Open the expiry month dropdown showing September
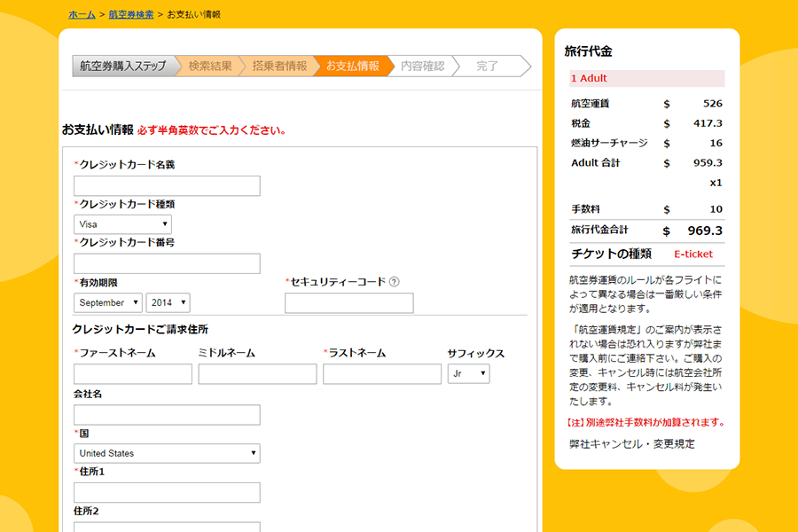The image size is (798, 532). 108,302
